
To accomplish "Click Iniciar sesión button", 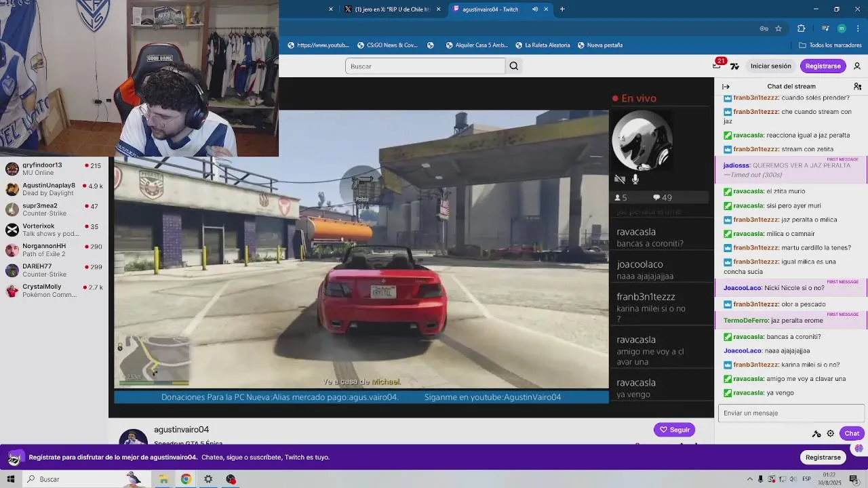I will coord(770,66).
